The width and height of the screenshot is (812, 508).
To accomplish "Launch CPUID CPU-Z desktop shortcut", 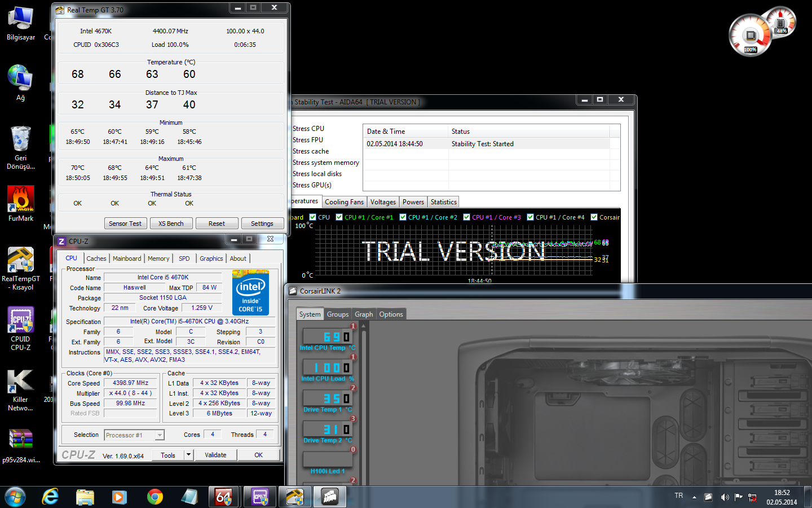I will click(x=20, y=329).
